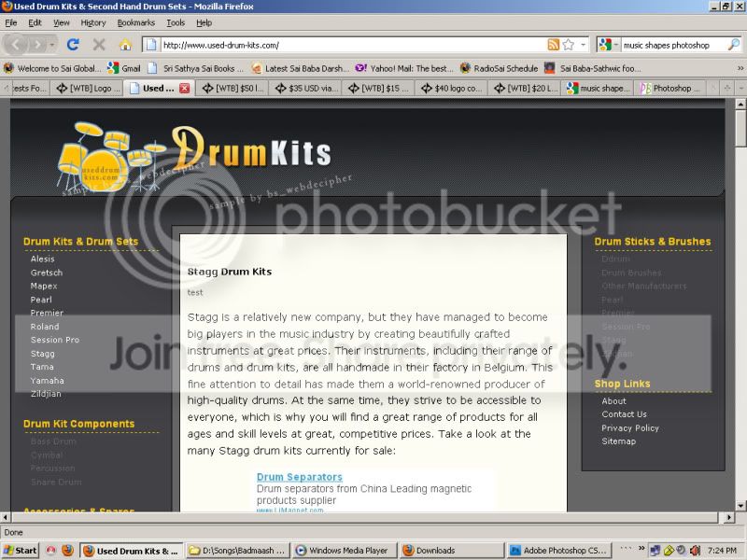
Task: Show more bookmarks toolbar chevron
Action: pos(740,68)
